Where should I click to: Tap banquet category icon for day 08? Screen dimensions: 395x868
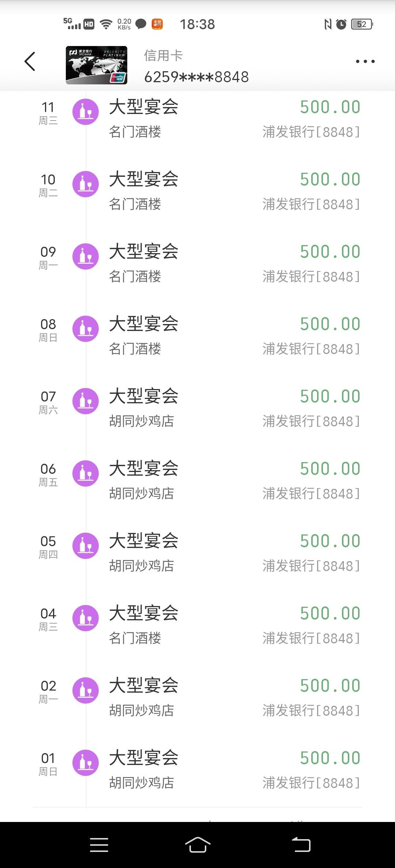pos(86,329)
